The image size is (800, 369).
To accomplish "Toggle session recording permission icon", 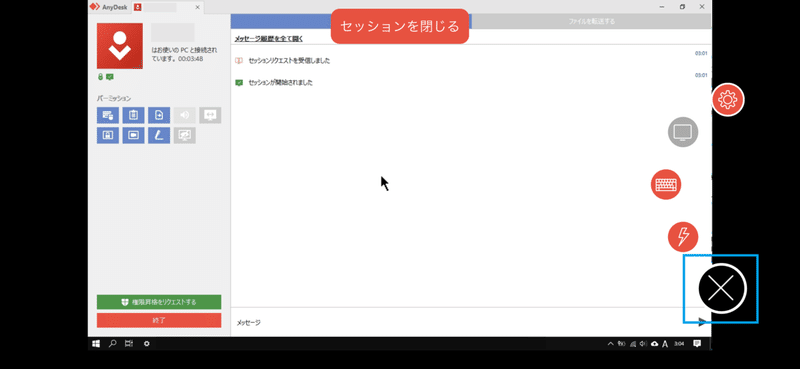I will [x=133, y=135].
